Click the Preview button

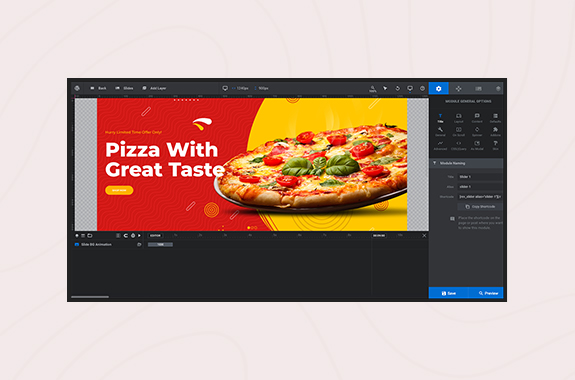pos(486,293)
